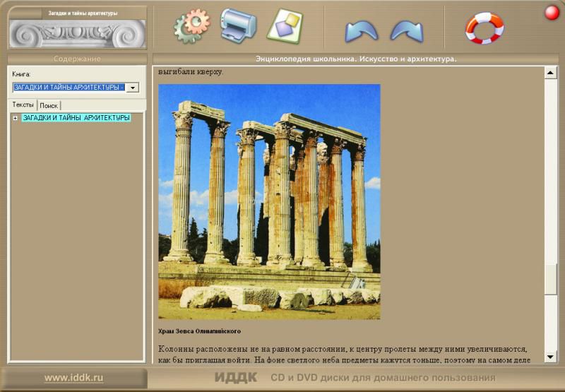Select the book name combo box field
The height and width of the screenshot is (392, 565).
click(x=69, y=88)
